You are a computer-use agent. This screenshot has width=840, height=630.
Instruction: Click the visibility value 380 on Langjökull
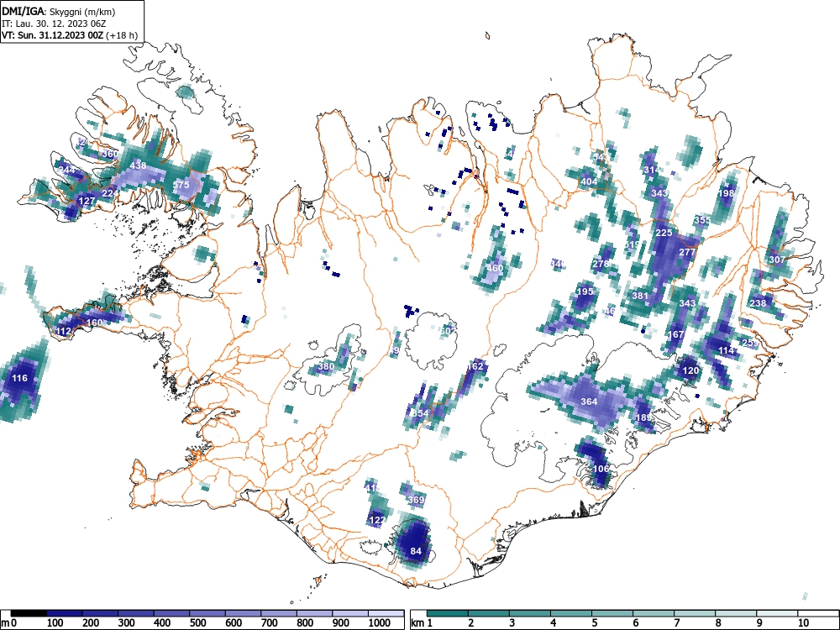click(326, 367)
